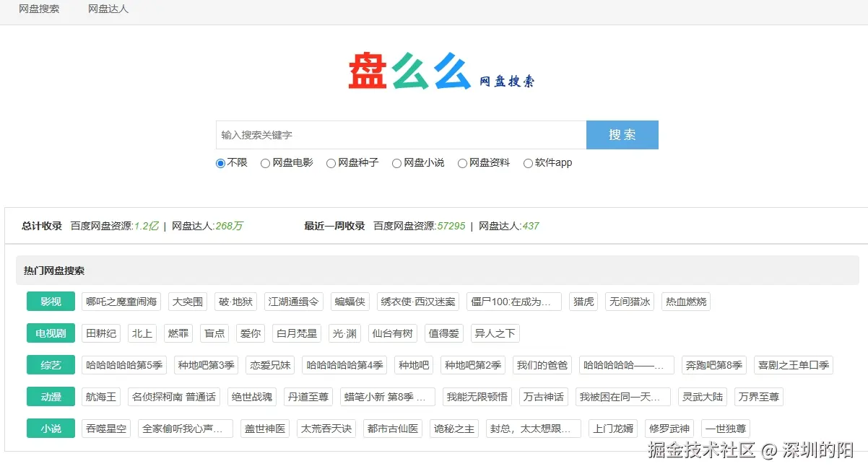
Task: Search for 哪吒之魔童闹海 tag
Action: tap(121, 302)
